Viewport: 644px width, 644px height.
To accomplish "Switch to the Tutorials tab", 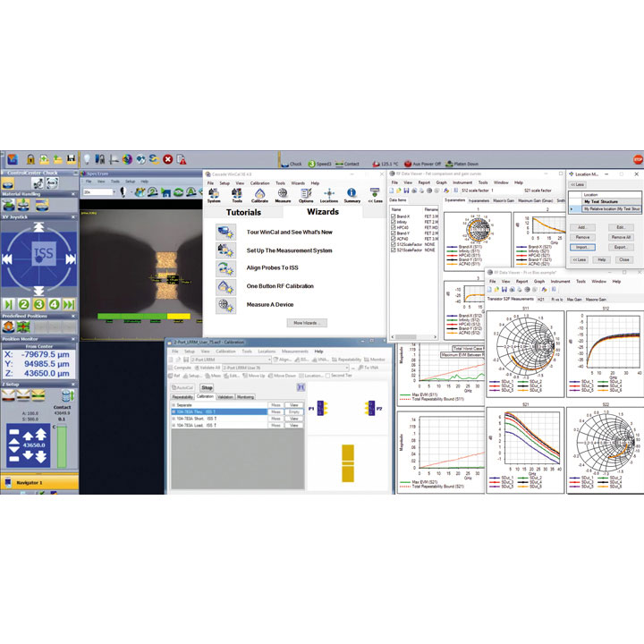I will click(243, 213).
